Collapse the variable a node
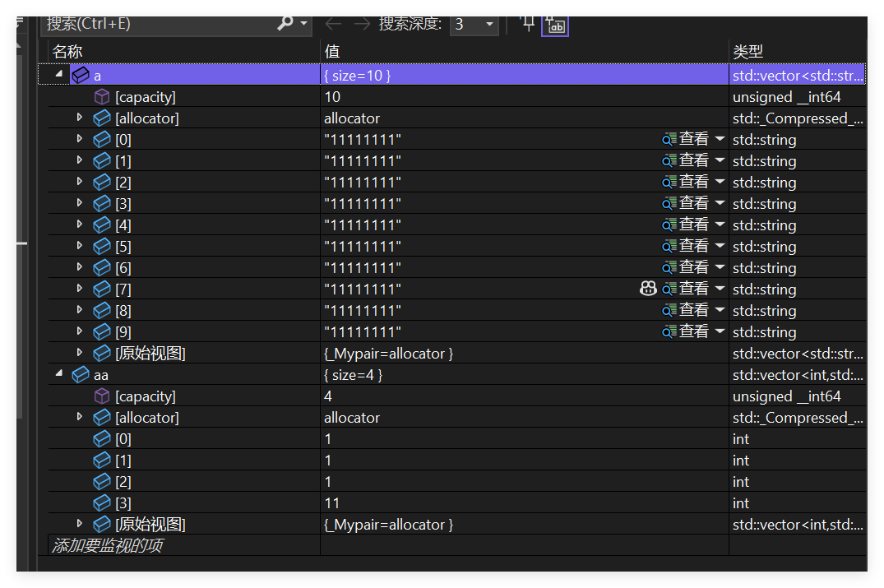Viewport: 884px width, 588px height. pos(58,74)
